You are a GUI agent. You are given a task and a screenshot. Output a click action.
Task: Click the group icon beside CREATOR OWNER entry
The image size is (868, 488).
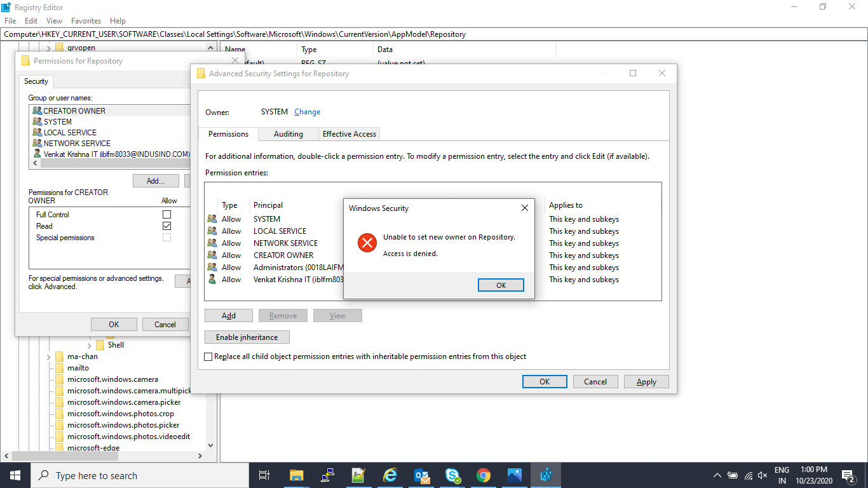click(212, 255)
